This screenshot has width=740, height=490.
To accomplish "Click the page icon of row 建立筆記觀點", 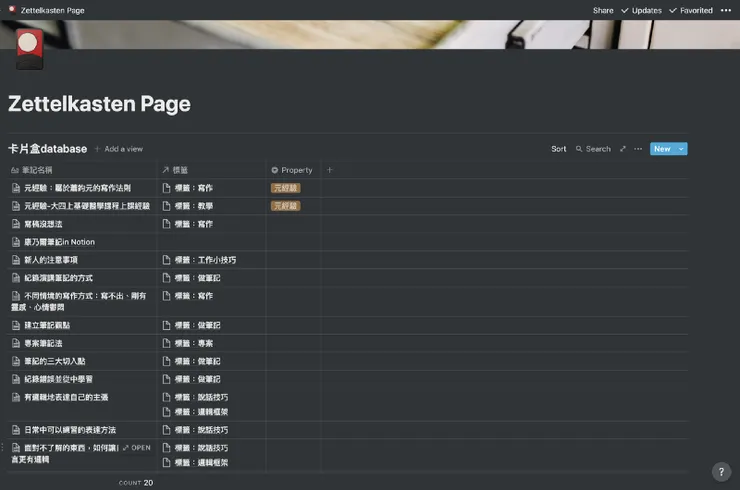I will pyautogui.click(x=16, y=325).
